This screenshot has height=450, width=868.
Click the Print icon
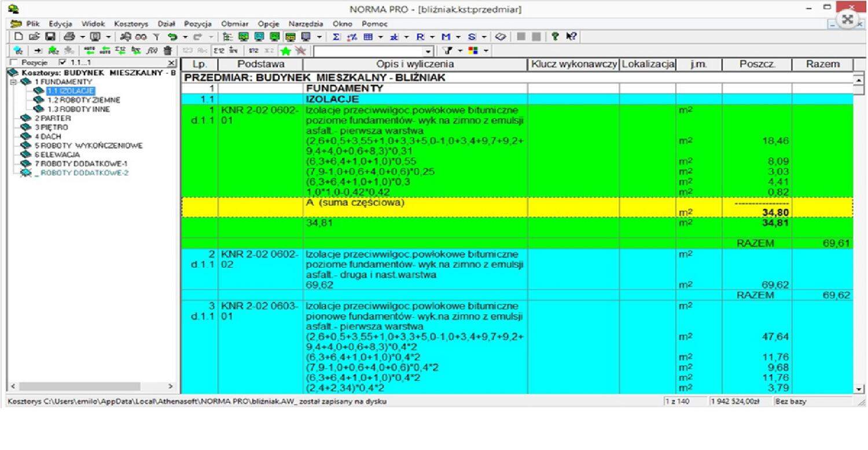69,36
